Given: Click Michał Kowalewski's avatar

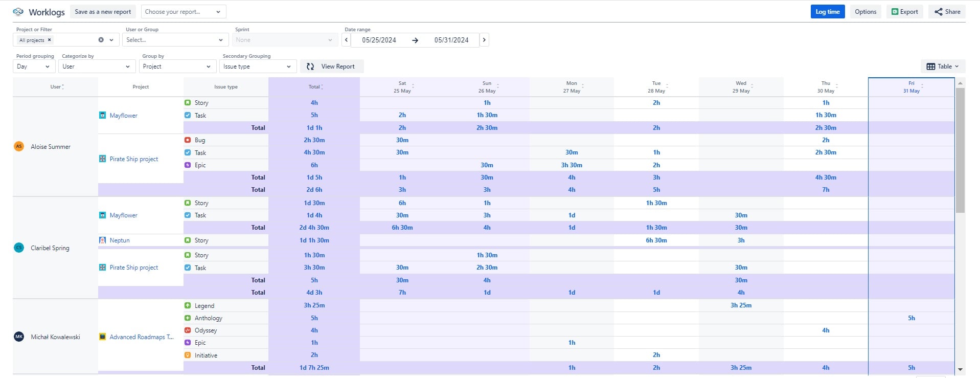Looking at the screenshot, I should [19, 337].
